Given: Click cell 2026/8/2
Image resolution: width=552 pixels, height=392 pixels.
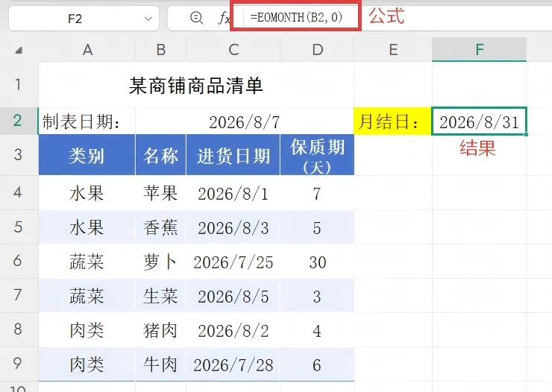Looking at the screenshot, I should pyautogui.click(x=233, y=330).
